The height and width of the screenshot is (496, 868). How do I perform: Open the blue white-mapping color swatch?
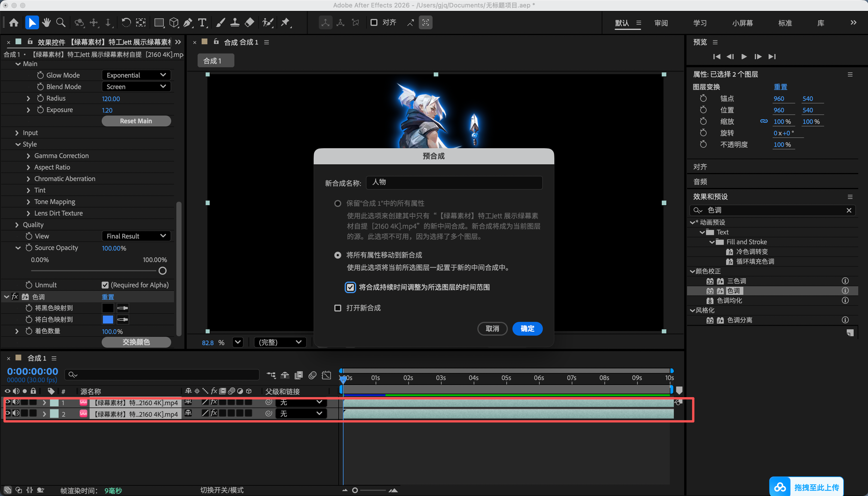108,320
